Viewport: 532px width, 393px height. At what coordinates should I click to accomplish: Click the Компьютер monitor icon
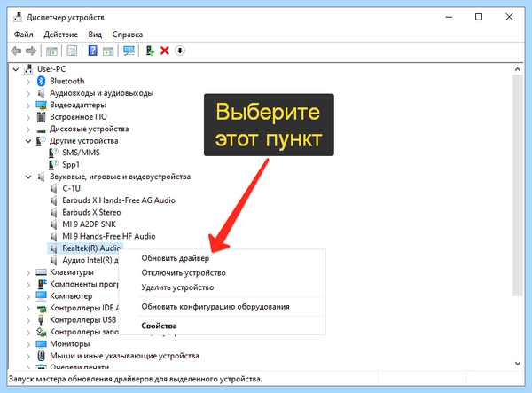coord(41,296)
